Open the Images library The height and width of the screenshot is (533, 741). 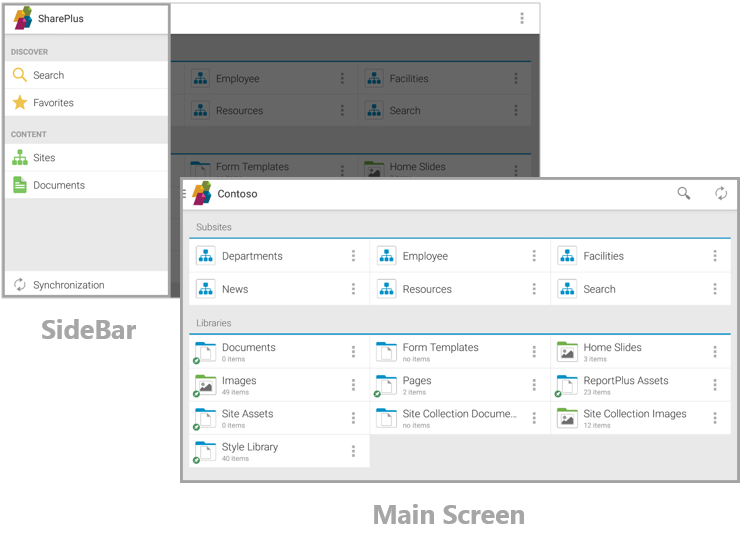point(239,381)
